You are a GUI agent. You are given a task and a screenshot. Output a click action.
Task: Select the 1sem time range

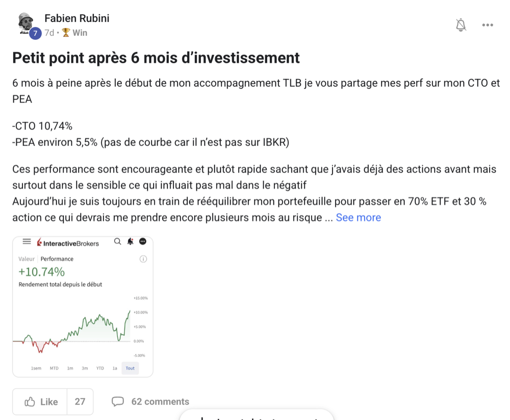36,368
